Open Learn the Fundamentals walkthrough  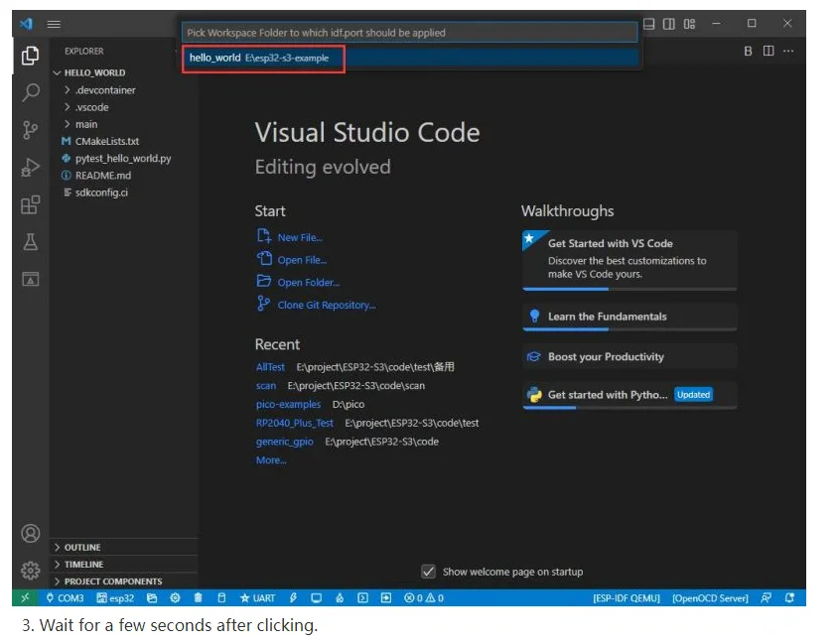[x=629, y=317]
